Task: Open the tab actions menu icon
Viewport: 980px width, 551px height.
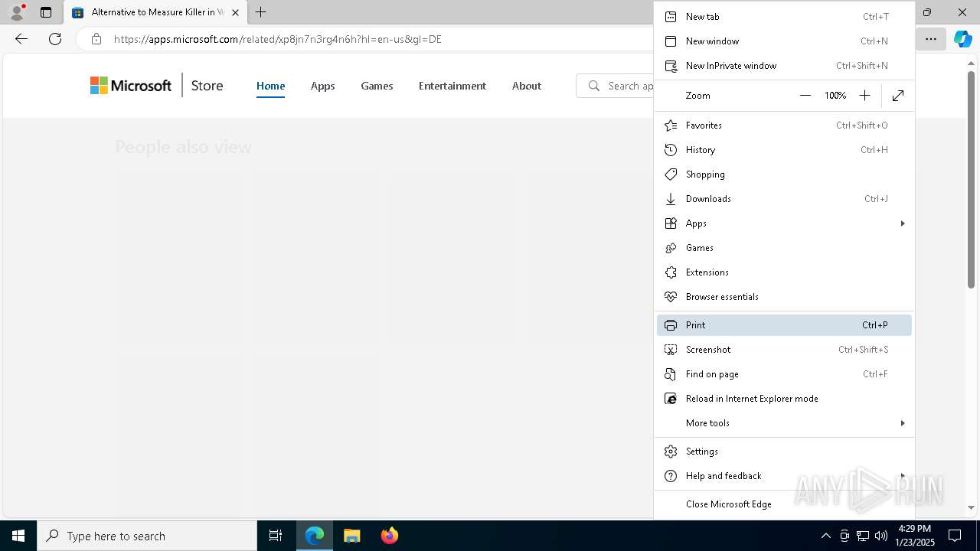Action: coord(46,12)
